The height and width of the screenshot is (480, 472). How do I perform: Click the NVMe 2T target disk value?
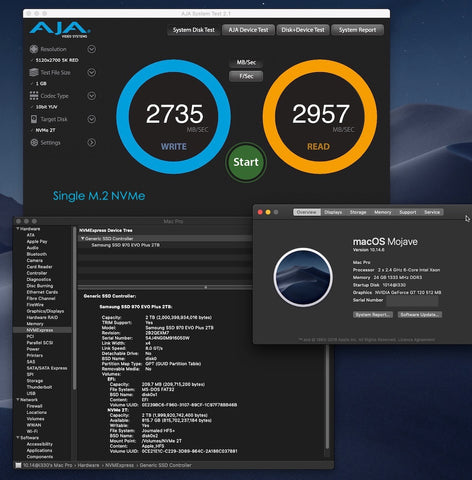(45, 130)
